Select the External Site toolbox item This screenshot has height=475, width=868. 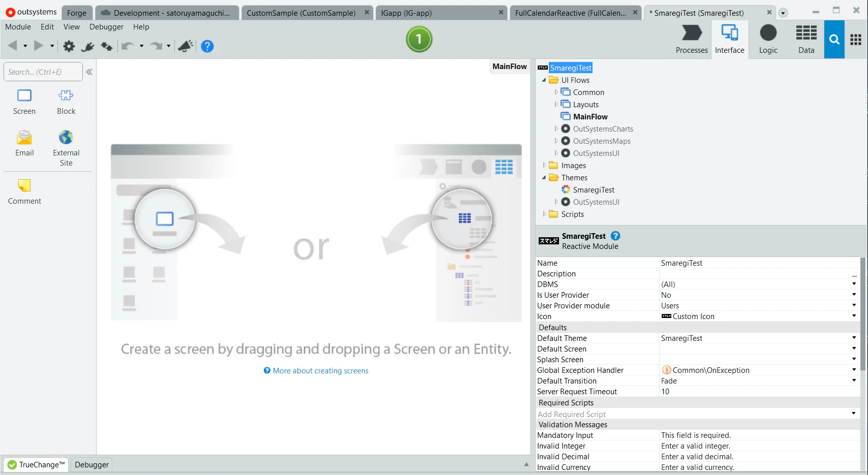[66, 148]
